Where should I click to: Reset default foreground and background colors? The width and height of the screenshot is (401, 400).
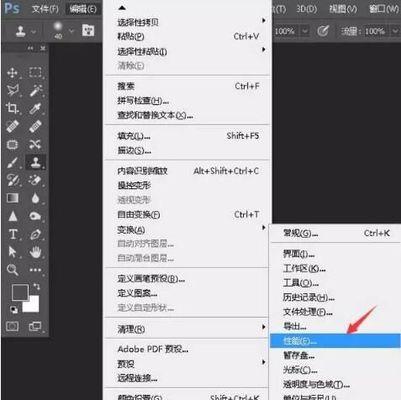pos(14,310)
